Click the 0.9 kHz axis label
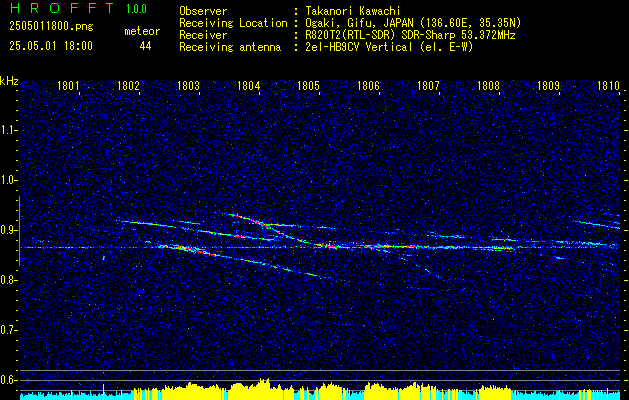The width and height of the screenshot is (629, 400). click(x=8, y=230)
